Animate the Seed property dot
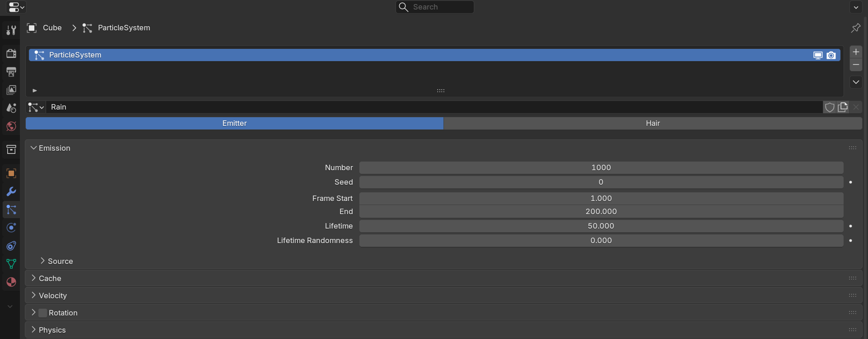The image size is (868, 339). coord(850,182)
